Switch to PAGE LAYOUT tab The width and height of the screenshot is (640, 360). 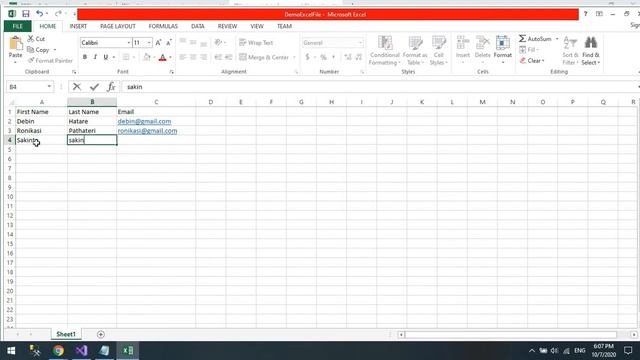[x=118, y=26]
